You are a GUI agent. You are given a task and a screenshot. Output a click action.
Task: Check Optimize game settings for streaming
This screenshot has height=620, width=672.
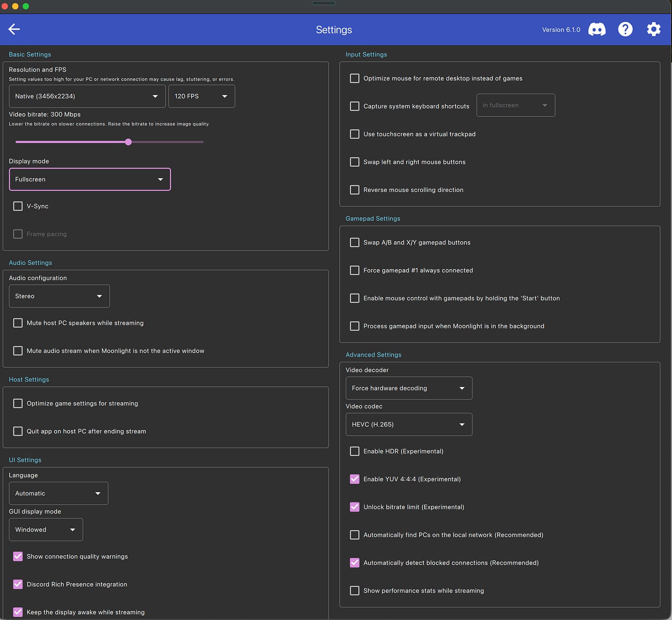point(18,403)
